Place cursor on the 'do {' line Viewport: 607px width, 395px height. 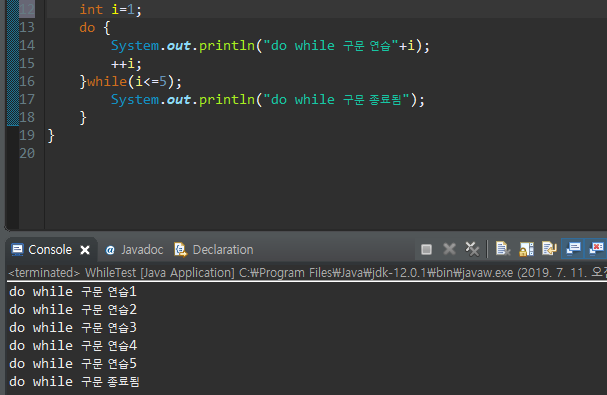pos(95,27)
